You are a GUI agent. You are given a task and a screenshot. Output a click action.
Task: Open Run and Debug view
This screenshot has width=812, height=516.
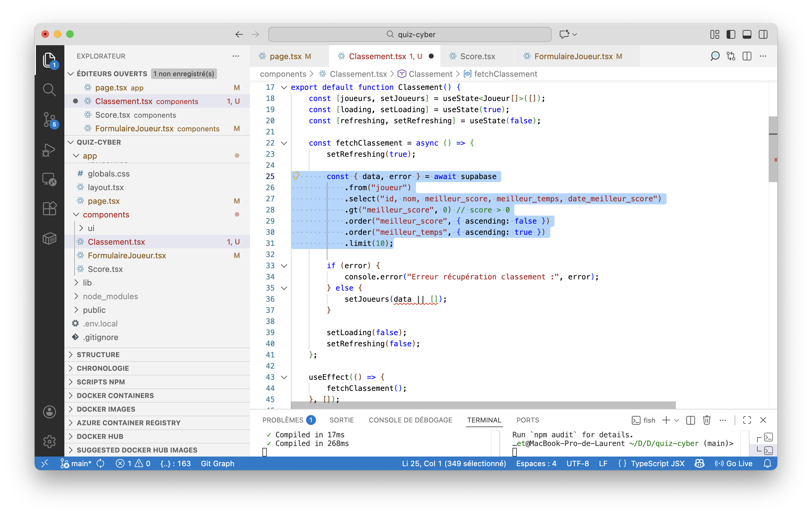[x=49, y=150]
